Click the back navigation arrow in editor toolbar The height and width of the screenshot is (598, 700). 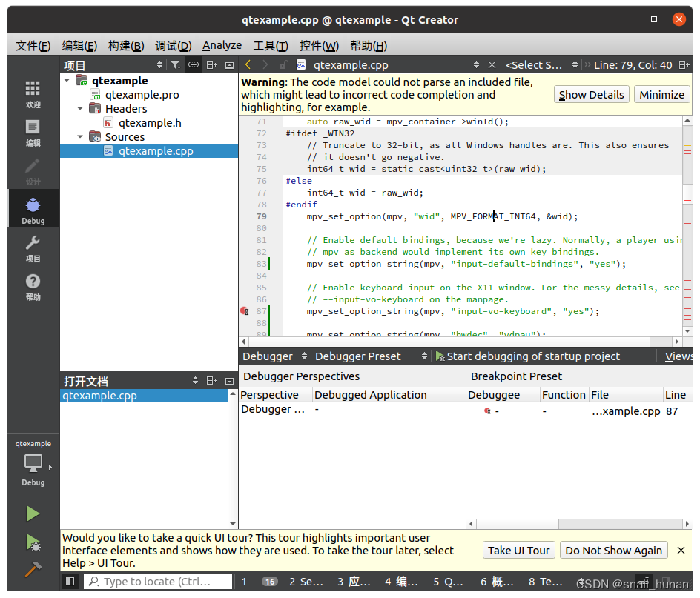click(248, 64)
